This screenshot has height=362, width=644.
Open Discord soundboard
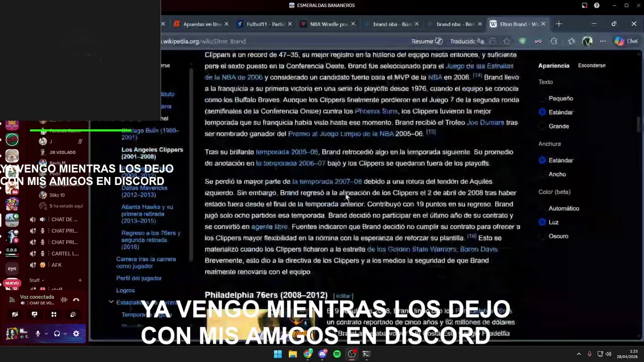coord(73,314)
